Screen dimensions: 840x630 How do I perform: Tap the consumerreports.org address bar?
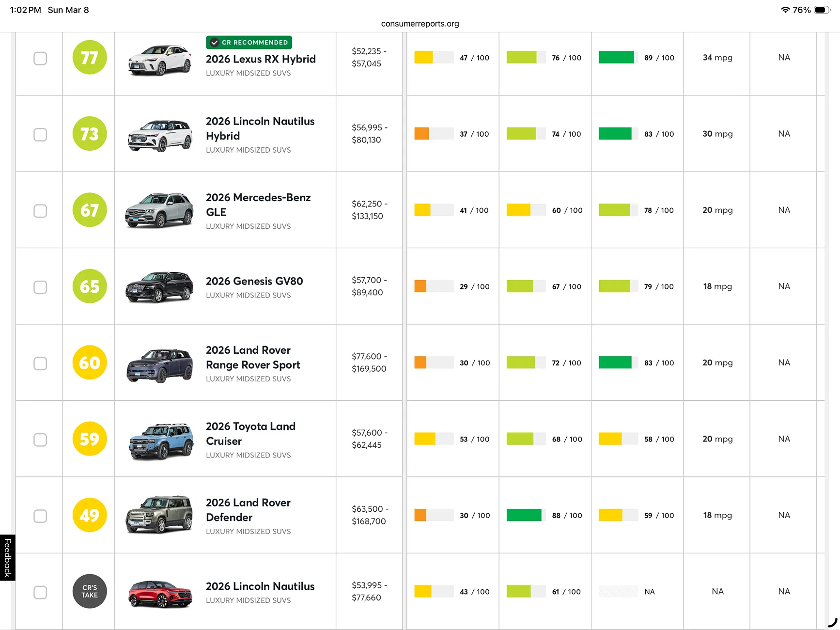pos(420,24)
